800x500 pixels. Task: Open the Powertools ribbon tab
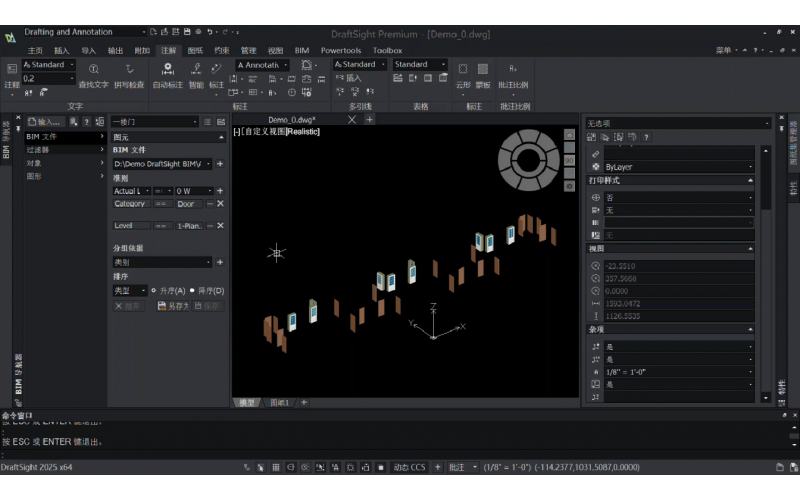(341, 51)
